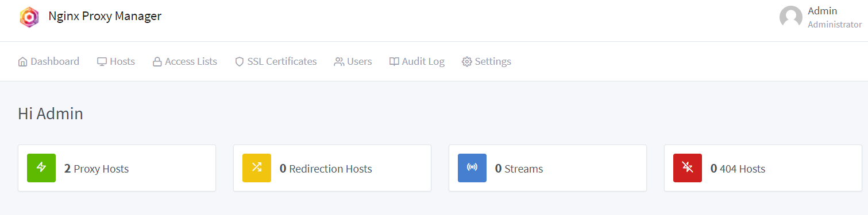Open the Audit Log tab
The height and width of the screenshot is (215, 868).
click(417, 61)
